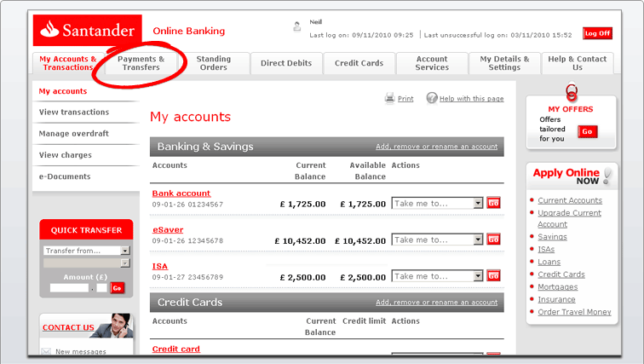Click the Amount pounds input field
This screenshot has height=364, width=644.
tap(69, 288)
